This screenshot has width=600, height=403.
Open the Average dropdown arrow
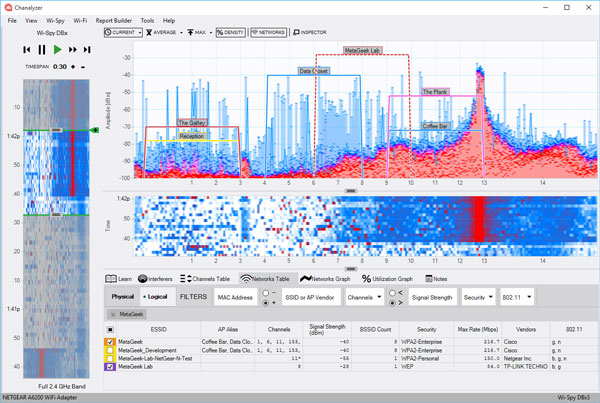[x=181, y=33]
